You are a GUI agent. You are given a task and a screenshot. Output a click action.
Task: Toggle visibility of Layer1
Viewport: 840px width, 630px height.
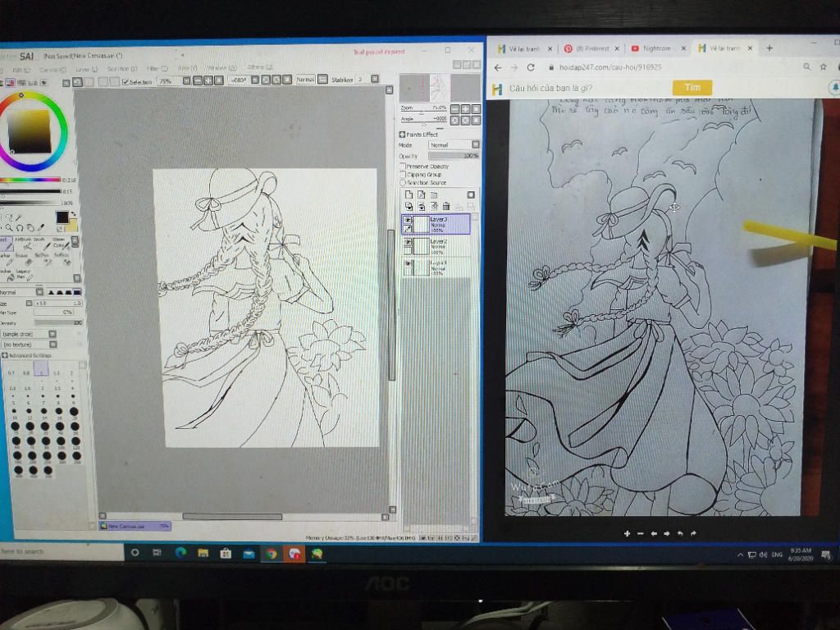tap(408, 263)
